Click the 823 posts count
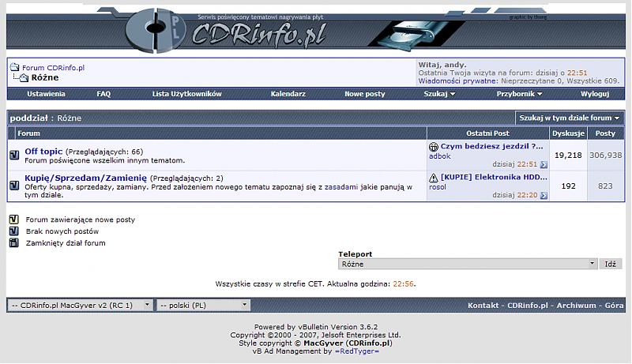The width and height of the screenshot is (632, 364). (x=605, y=186)
